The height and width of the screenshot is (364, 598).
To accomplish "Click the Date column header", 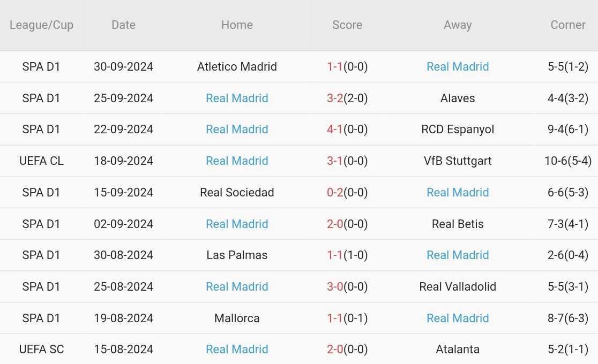I will click(123, 25).
